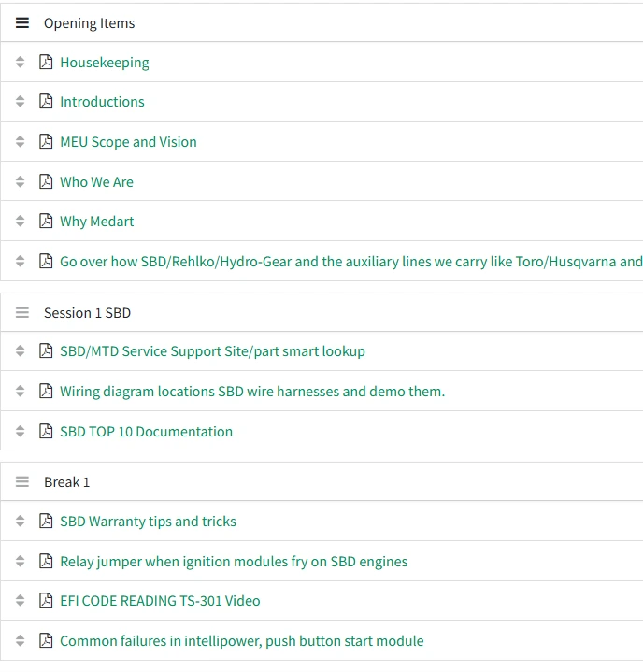The height and width of the screenshot is (672, 643).
Task: Click the hamburger icon beside Opening Items
Action: coord(22,22)
